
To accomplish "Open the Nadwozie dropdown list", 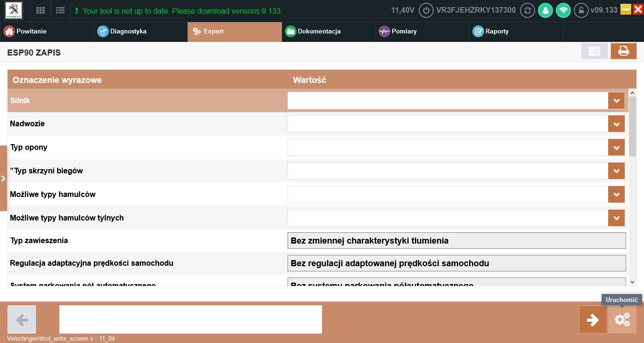I will pos(616,124).
